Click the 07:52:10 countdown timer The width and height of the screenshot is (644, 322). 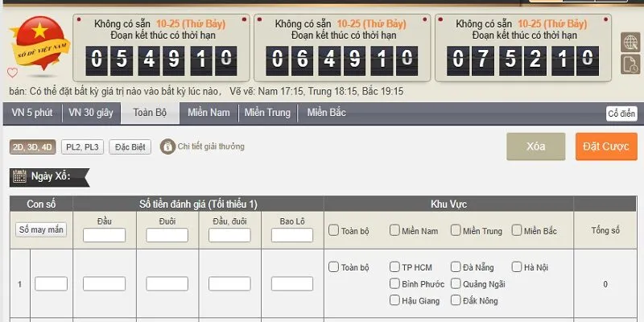tap(522, 61)
